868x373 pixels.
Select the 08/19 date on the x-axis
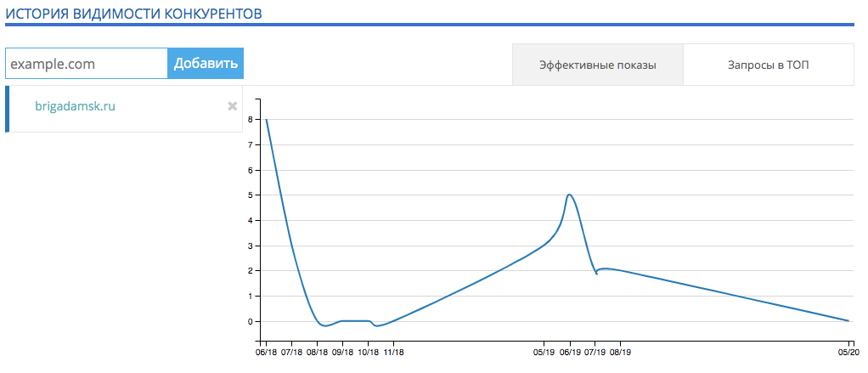point(621,350)
